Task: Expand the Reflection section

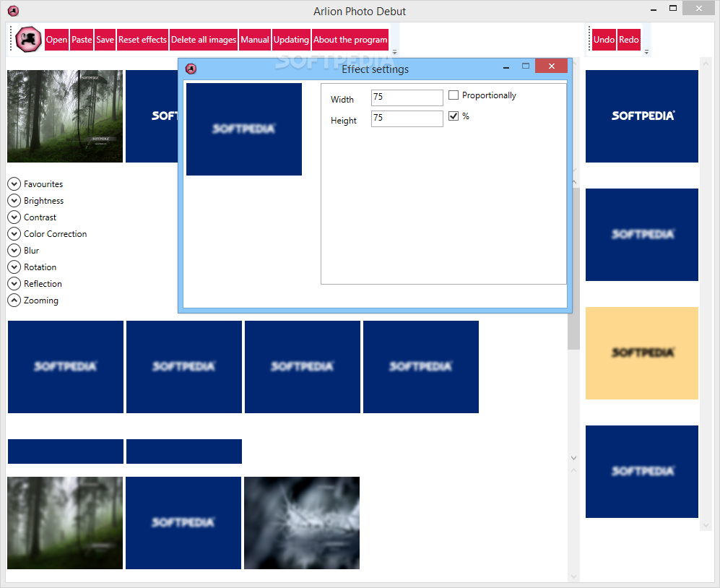Action: [14, 283]
